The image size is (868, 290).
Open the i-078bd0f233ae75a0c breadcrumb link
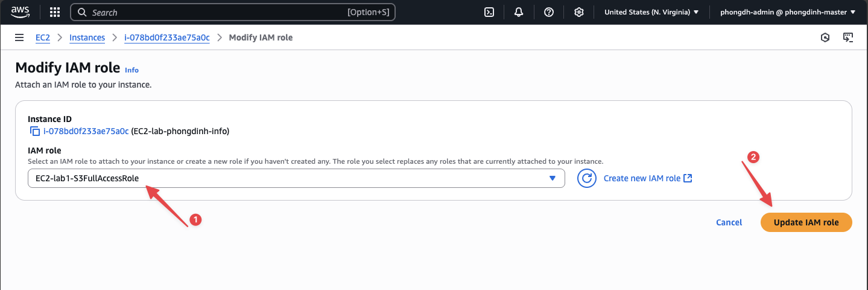(x=167, y=37)
